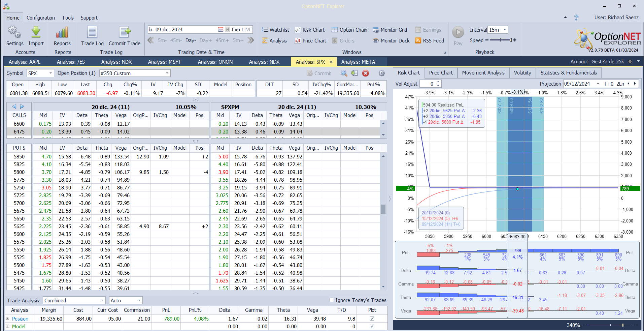Click the blue question mark help icon
644x331 pixels.
(576, 18)
